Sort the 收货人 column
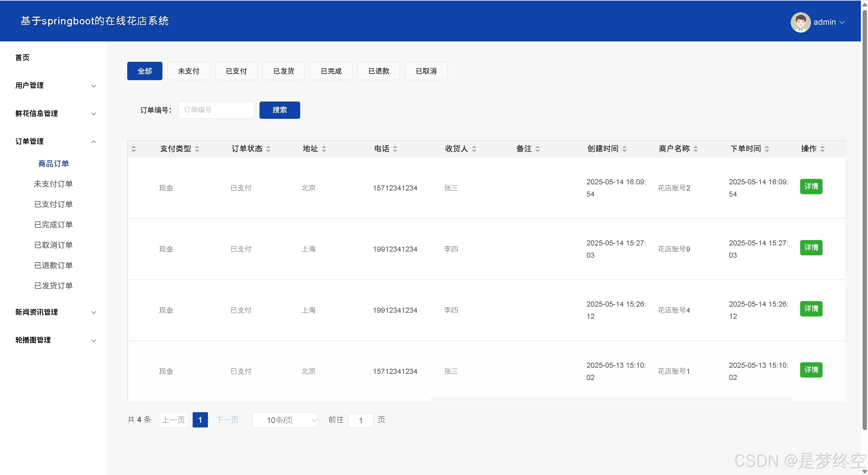Image resolution: width=868 pixels, height=475 pixels. [474, 148]
